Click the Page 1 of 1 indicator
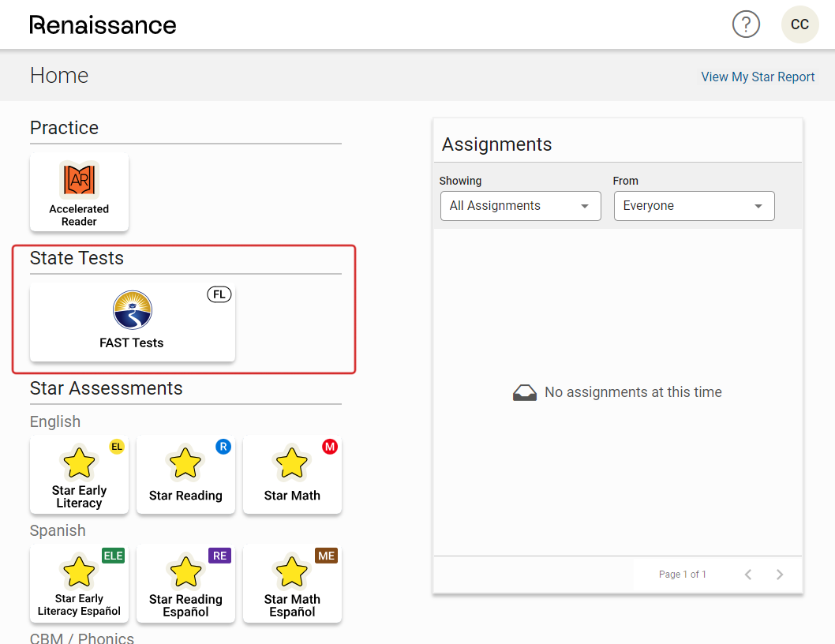 [682, 575]
